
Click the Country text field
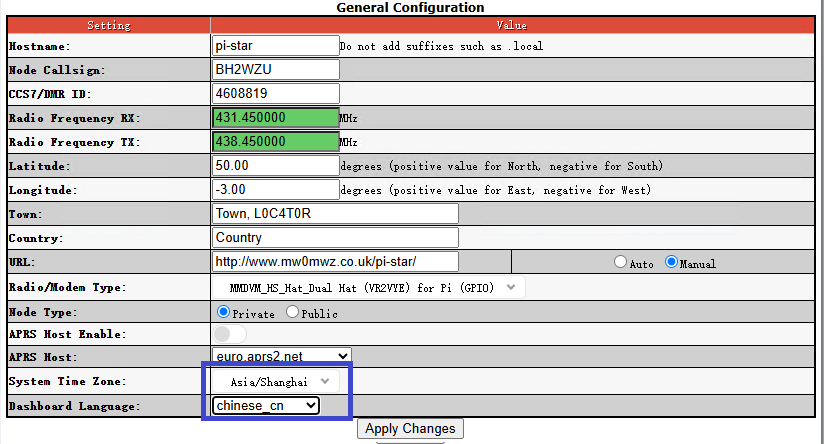tap(335, 238)
